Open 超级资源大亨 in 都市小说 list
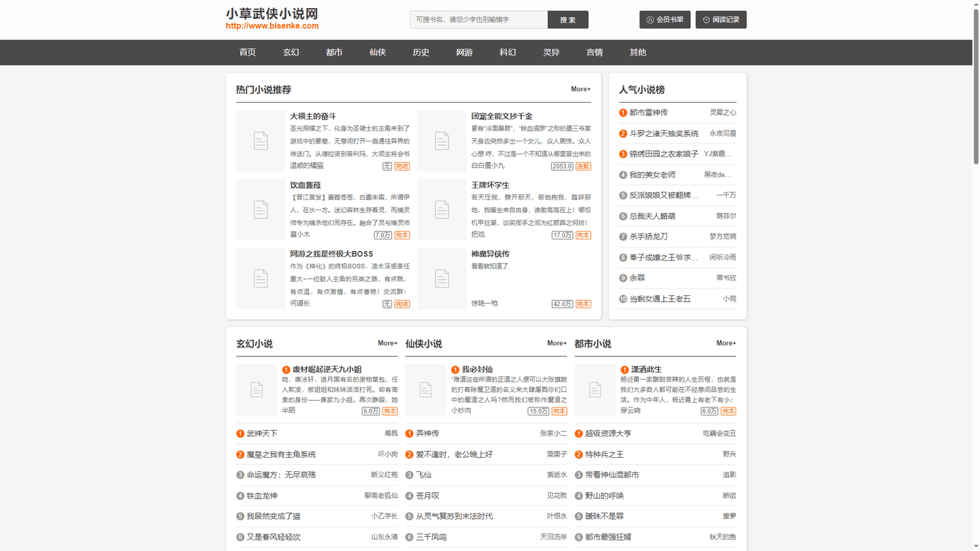Image resolution: width=980 pixels, height=551 pixels. pos(608,433)
